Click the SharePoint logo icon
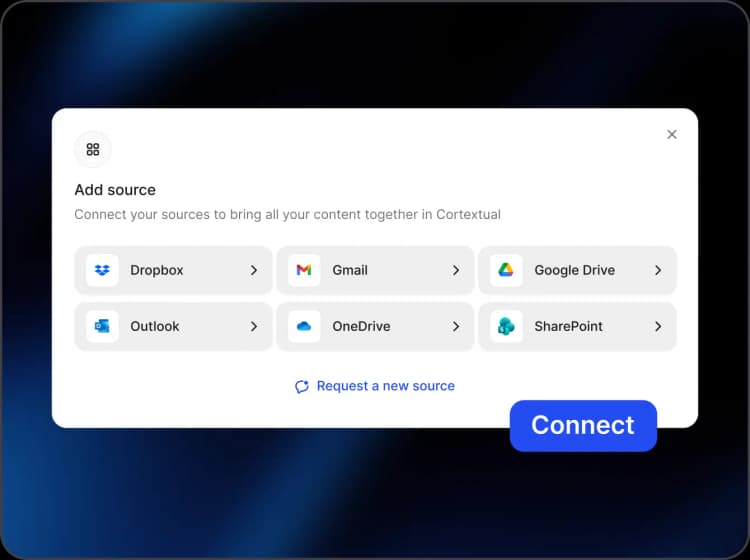 pos(506,326)
